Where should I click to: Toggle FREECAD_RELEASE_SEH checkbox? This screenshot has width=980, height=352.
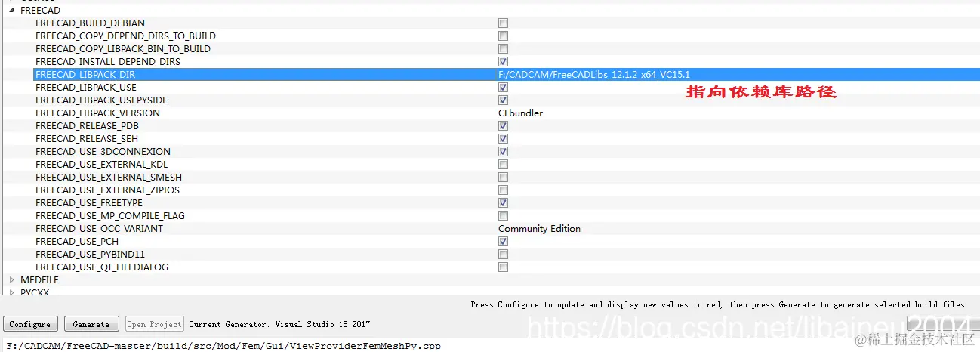point(503,139)
